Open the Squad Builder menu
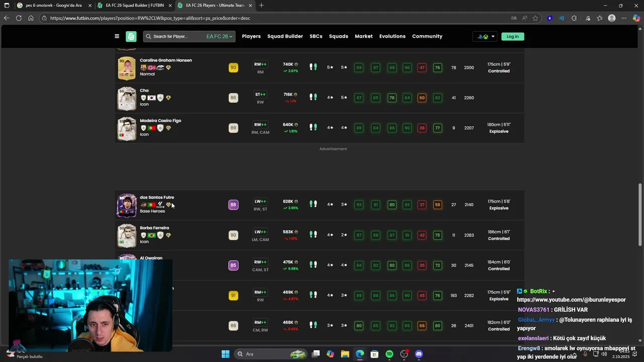This screenshot has height=362, width=644. 285,36
